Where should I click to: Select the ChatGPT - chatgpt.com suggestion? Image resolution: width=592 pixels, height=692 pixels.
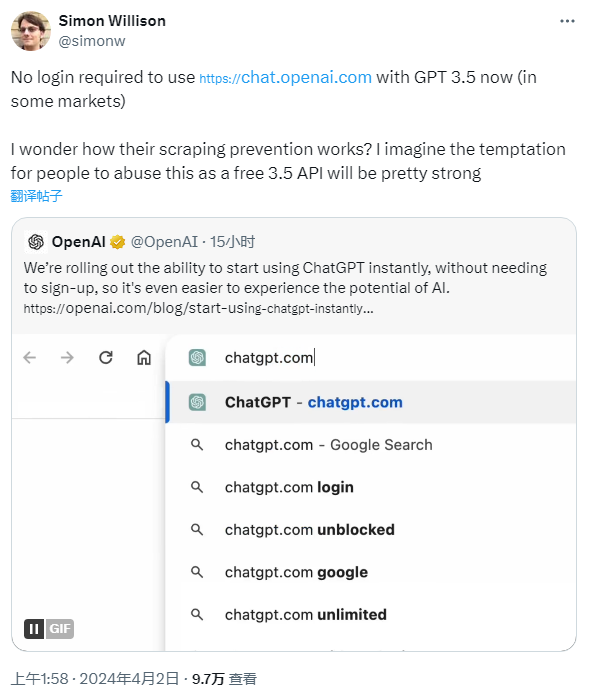coord(371,402)
